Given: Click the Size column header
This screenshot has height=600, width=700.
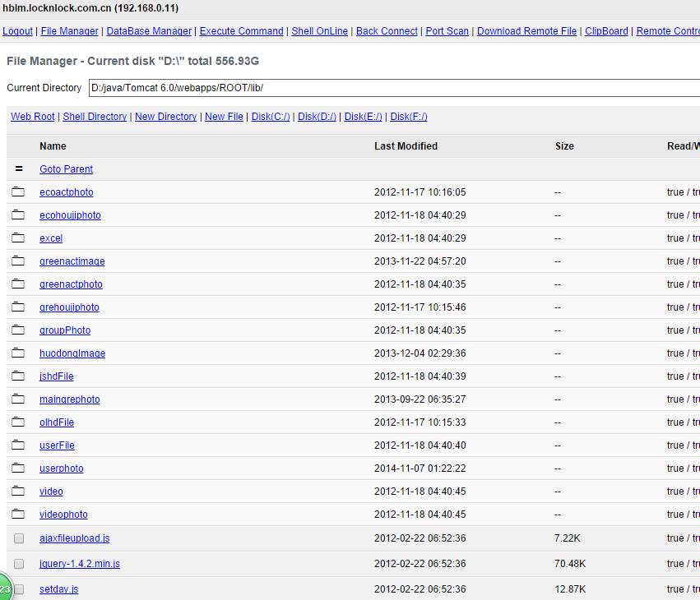Looking at the screenshot, I should 564,145.
